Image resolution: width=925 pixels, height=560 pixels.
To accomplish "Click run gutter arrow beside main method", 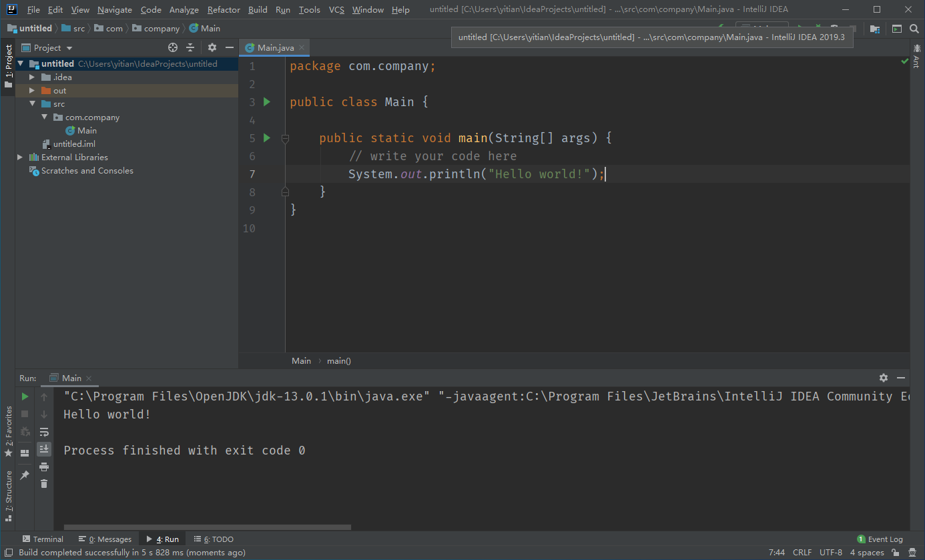I will 267,138.
